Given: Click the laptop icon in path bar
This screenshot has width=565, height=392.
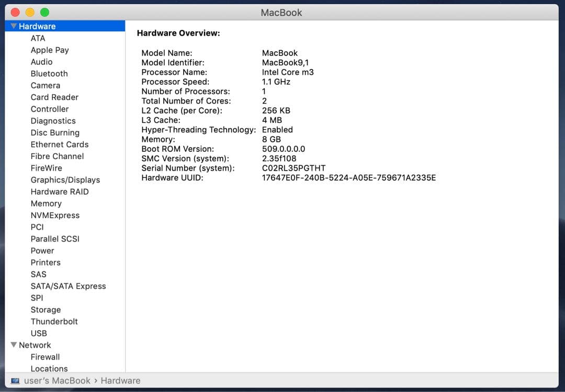Looking at the screenshot, I should 15,381.
